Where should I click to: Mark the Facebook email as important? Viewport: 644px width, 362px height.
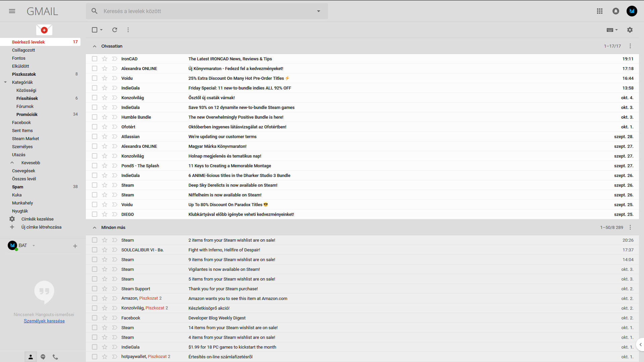pos(115,318)
